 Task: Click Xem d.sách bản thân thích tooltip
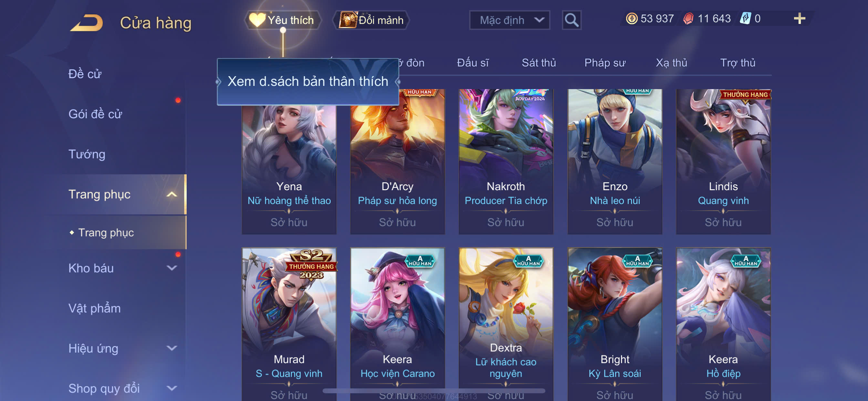click(x=308, y=82)
